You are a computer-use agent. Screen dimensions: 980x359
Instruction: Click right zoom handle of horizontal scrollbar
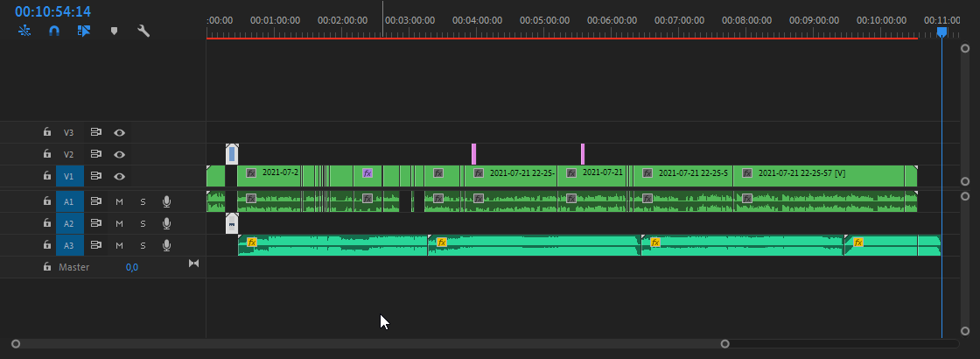[724, 344]
